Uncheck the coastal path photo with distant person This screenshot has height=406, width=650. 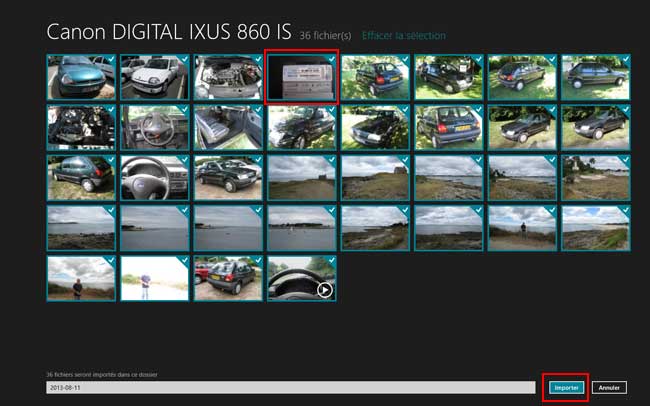point(522,228)
